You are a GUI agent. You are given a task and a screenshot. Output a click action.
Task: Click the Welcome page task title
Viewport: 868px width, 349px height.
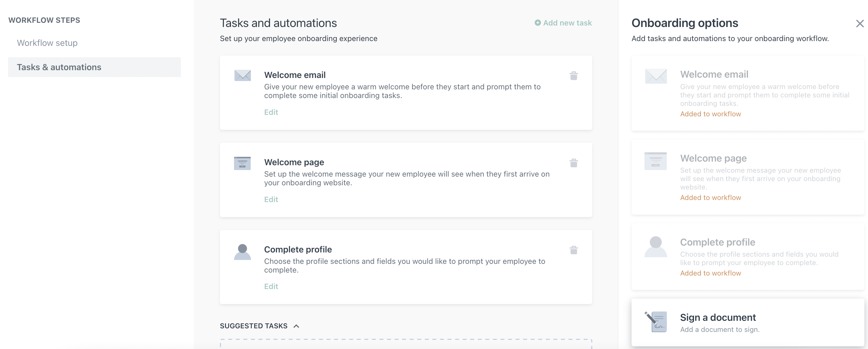294,162
